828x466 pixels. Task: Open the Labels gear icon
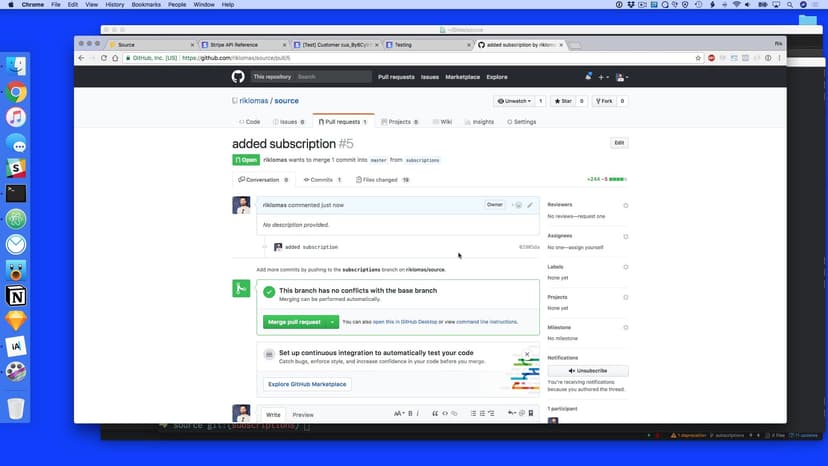[x=626, y=267]
